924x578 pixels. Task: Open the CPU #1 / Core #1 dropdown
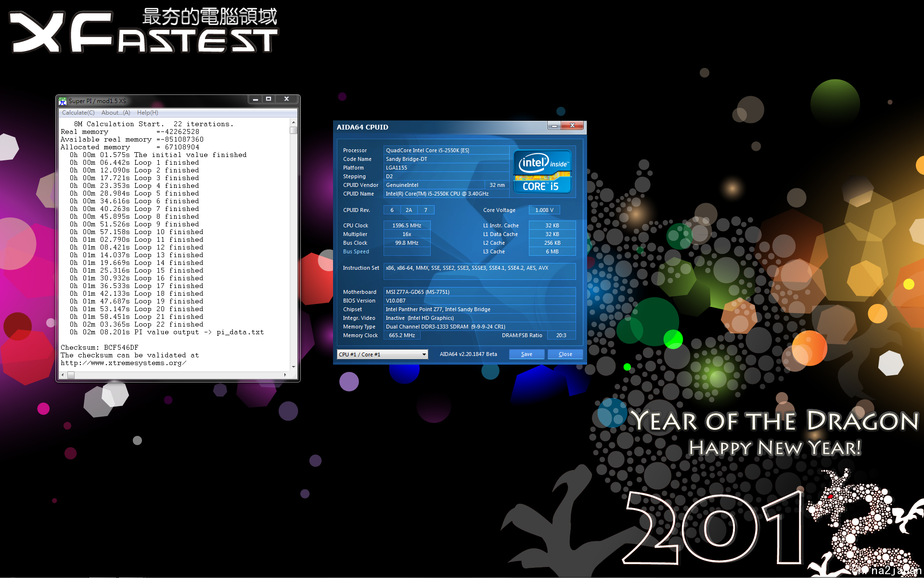tap(383, 355)
